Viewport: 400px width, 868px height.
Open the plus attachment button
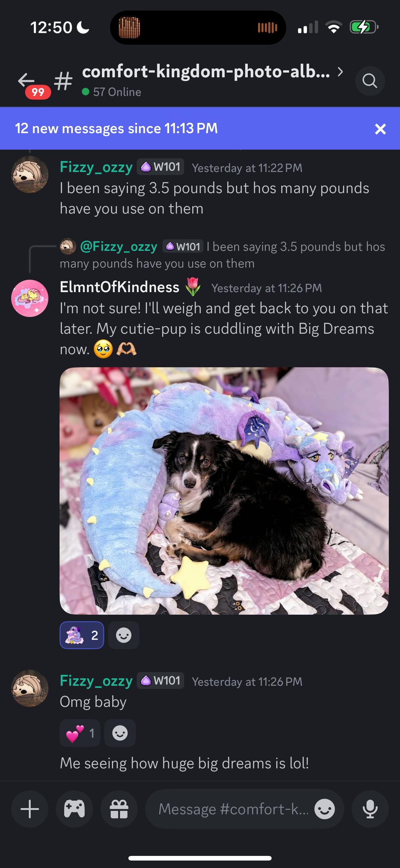[x=30, y=809]
